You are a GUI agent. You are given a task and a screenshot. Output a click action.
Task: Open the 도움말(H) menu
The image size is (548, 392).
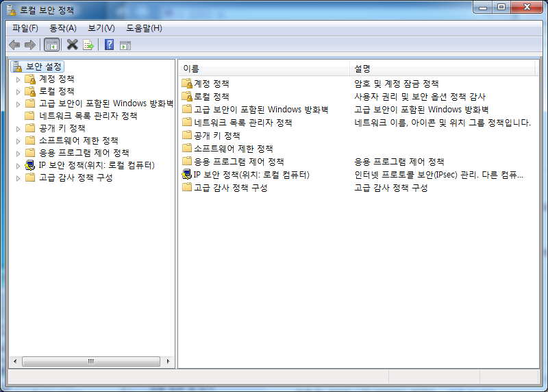(x=144, y=28)
